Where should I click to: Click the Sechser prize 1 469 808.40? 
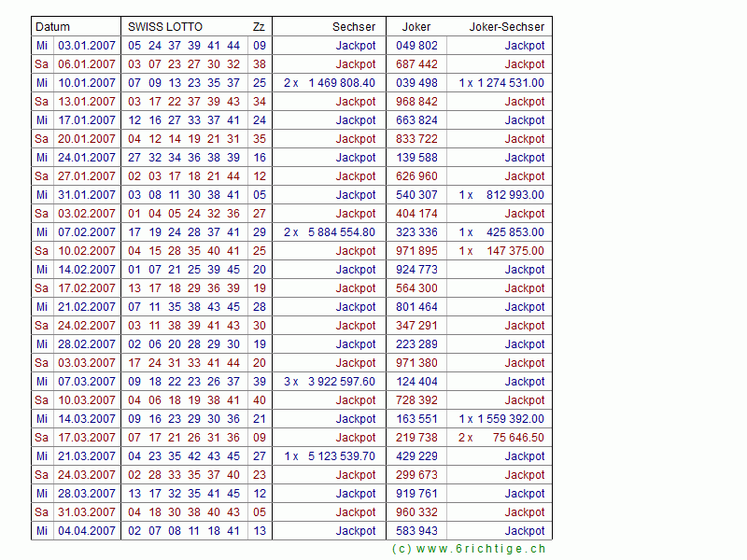click(x=341, y=83)
